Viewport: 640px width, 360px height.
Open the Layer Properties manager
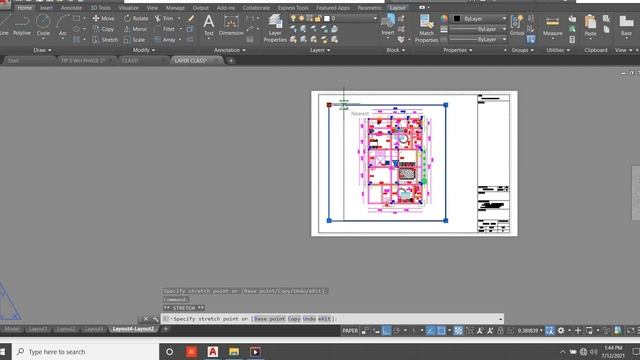(x=275, y=28)
